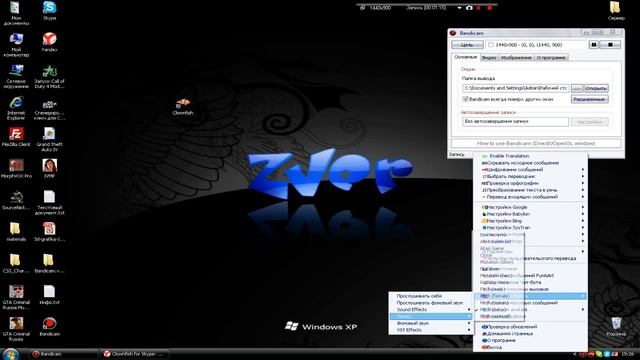Choose Домашняя страница in Clownfish menu
This screenshot has height=360, width=640.
pos(530,333)
